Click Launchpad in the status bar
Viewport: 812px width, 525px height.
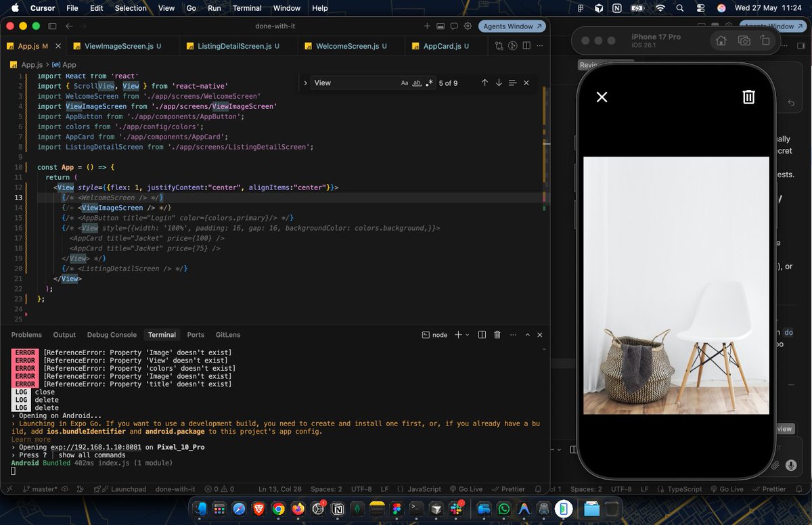coord(120,489)
